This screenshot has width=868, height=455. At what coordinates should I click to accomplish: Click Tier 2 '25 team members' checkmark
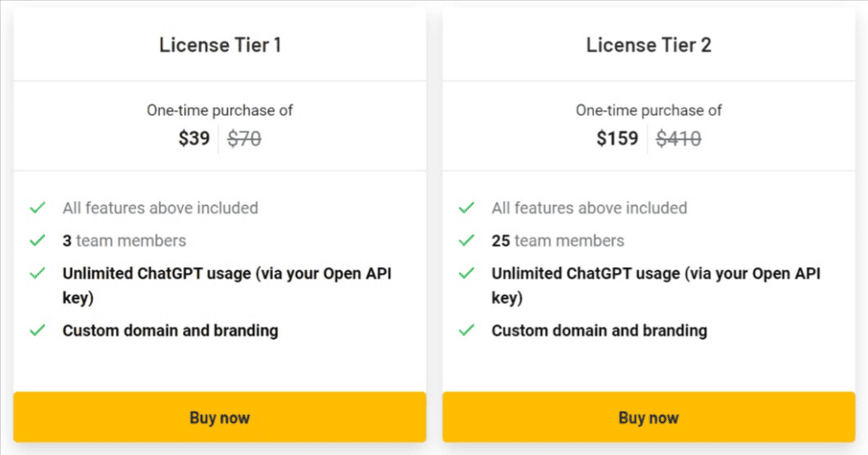466,241
